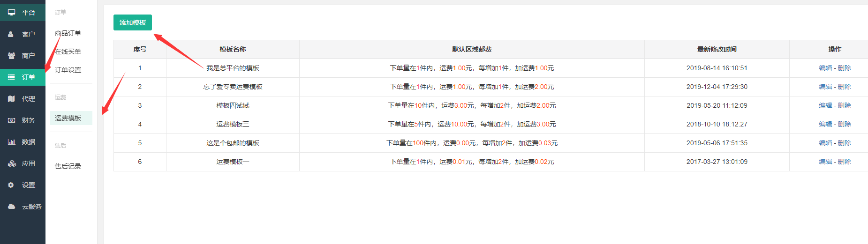Screen dimensions: 868x244
Task: Open the 客户 menu label
Action: click(28, 34)
